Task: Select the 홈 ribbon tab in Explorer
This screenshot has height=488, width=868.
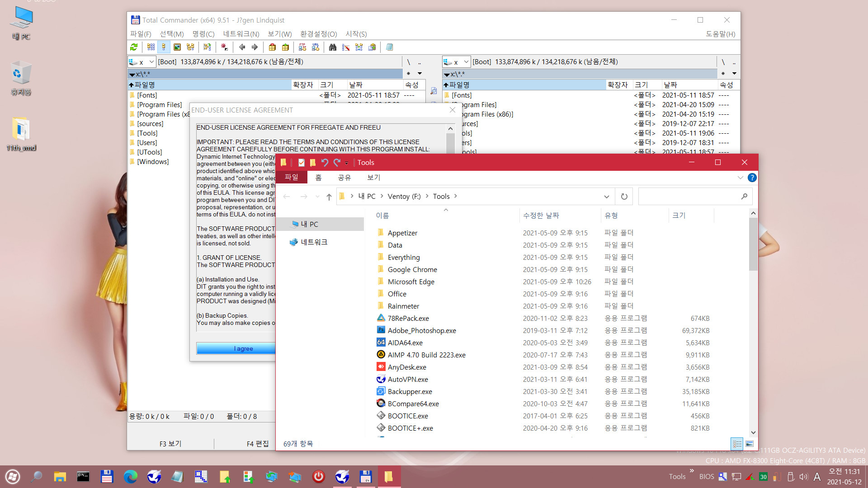Action: point(318,178)
